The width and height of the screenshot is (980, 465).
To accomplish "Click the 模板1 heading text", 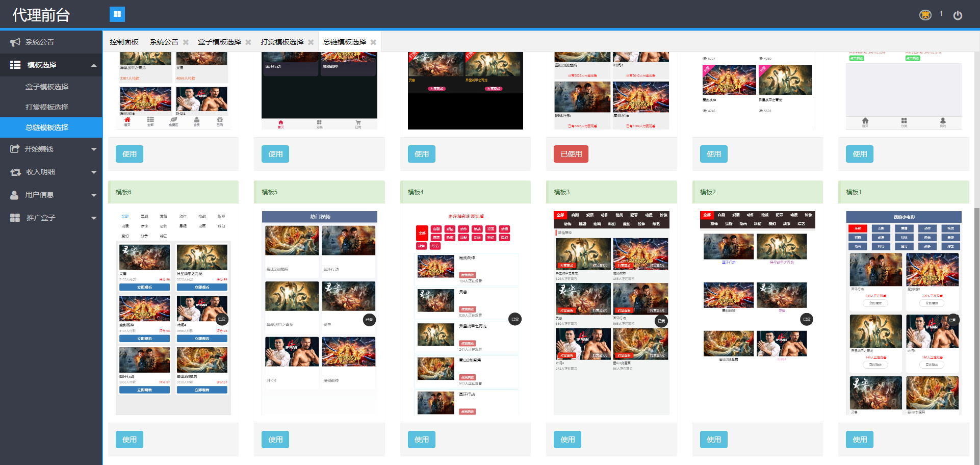I will [854, 192].
